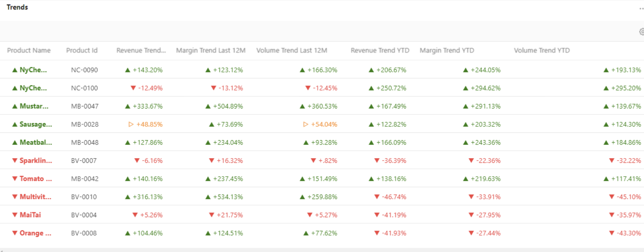The height and width of the screenshot is (252, 644).
Task: Open the table settings gear icon
Action: [641, 32]
